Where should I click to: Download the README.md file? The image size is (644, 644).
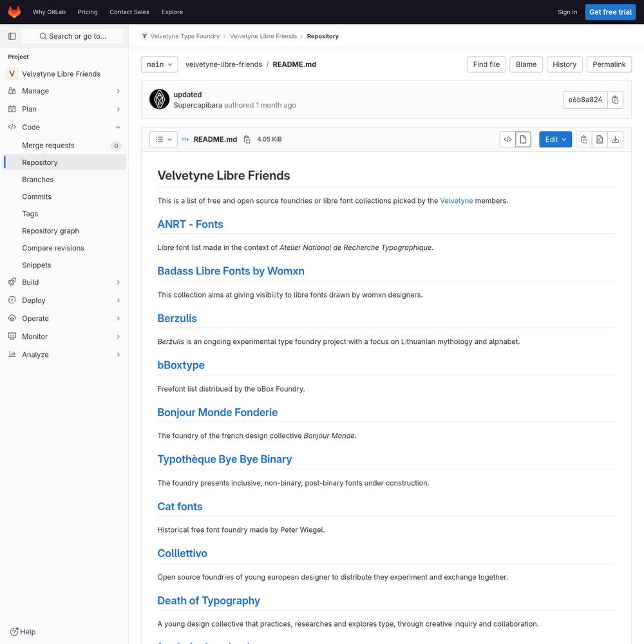coord(615,140)
